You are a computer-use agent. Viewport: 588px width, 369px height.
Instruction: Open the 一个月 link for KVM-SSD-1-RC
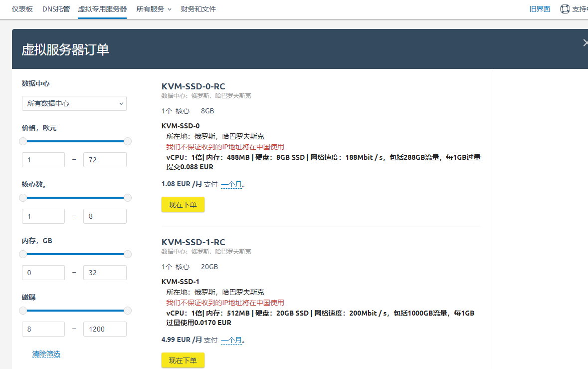pos(232,340)
